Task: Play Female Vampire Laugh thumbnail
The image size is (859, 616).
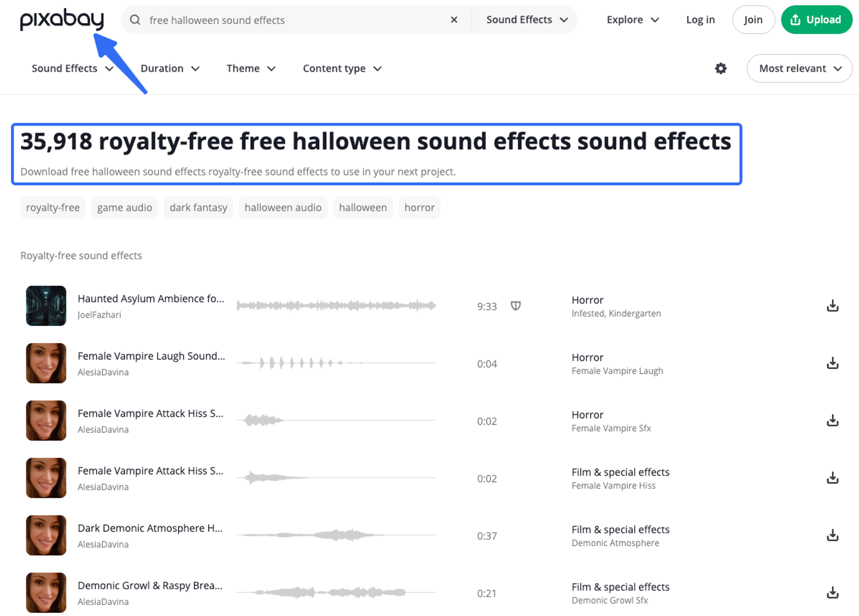Action: coord(46,363)
